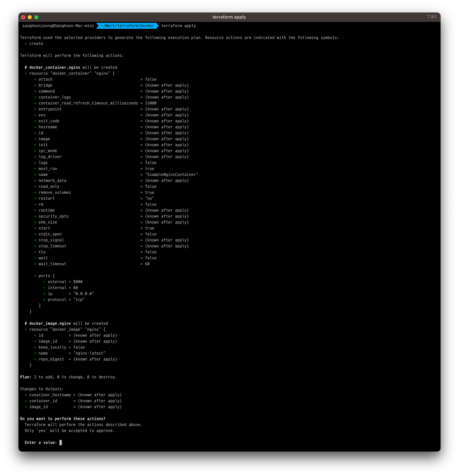The height and width of the screenshot is (476, 459).
Task: Click the "nginx:latest" image name value
Action: click(x=89, y=353)
